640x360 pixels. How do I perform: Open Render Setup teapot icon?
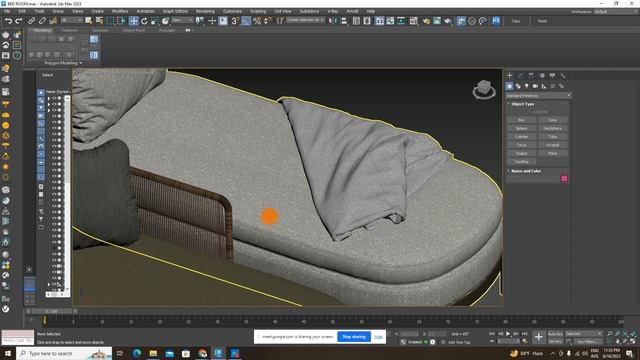pos(426,21)
